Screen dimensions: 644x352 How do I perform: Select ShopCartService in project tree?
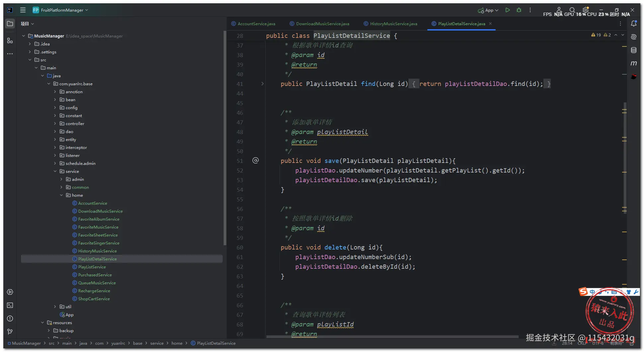click(x=94, y=299)
